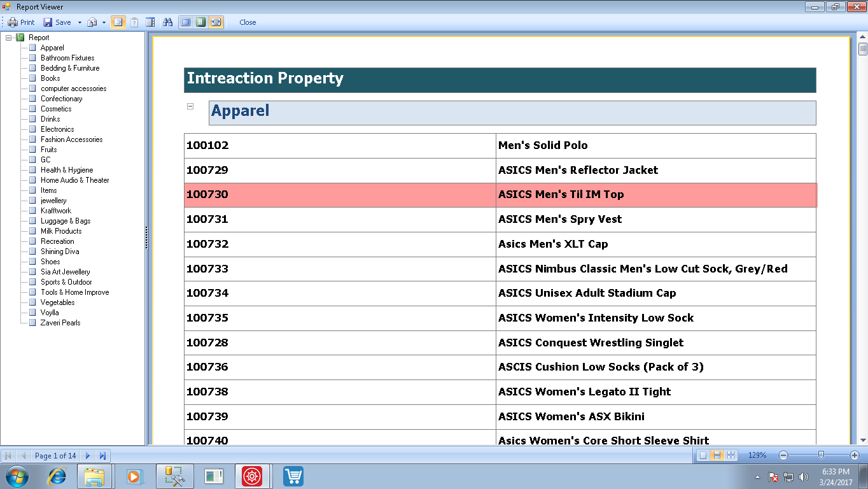868x489 pixels.
Task: Collapse the Apparel group section
Action: [x=190, y=106]
